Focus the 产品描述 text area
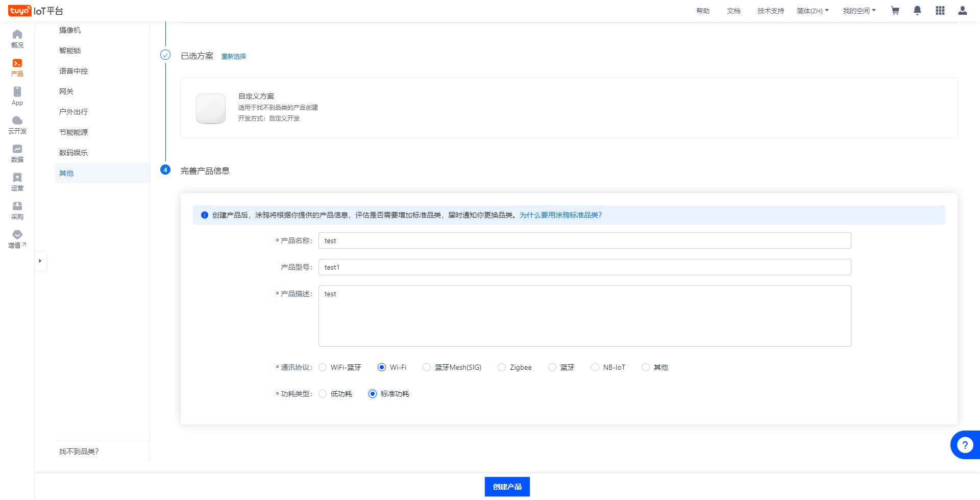The height and width of the screenshot is (500, 980). (x=584, y=316)
